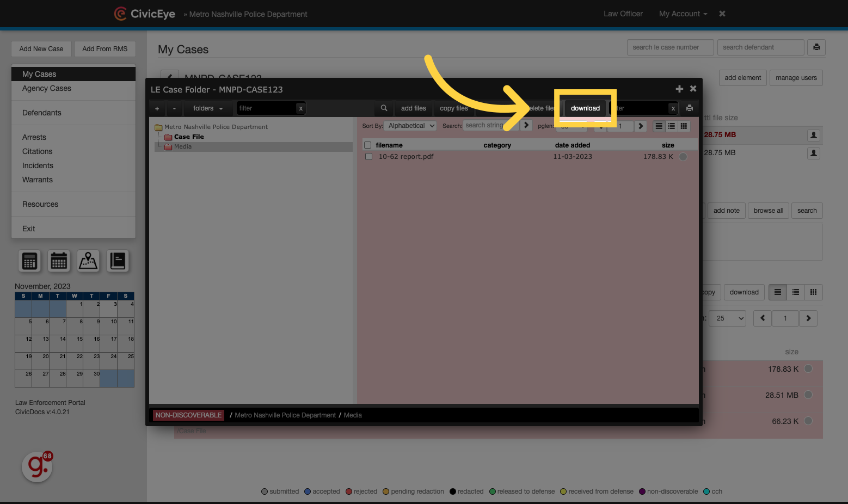Click the print icon in case folder toolbar
The height and width of the screenshot is (504, 848).
pos(690,108)
